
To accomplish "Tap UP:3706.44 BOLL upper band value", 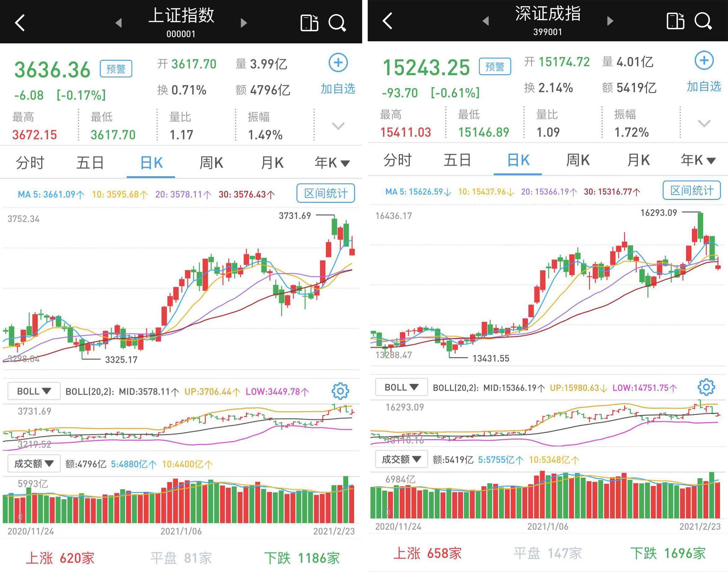I will [x=212, y=392].
